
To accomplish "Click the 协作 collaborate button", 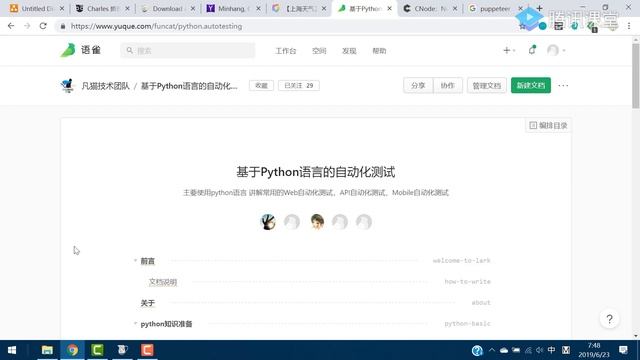I will click(448, 85).
